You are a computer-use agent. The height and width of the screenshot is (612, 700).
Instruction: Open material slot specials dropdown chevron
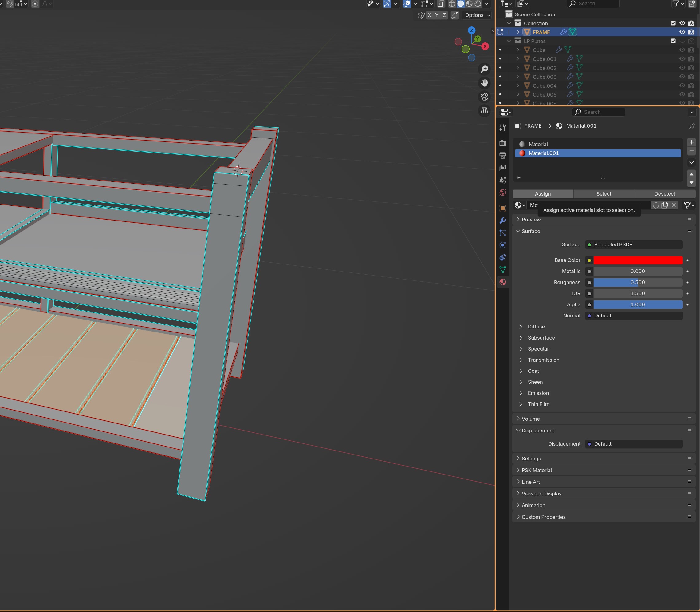click(x=691, y=163)
